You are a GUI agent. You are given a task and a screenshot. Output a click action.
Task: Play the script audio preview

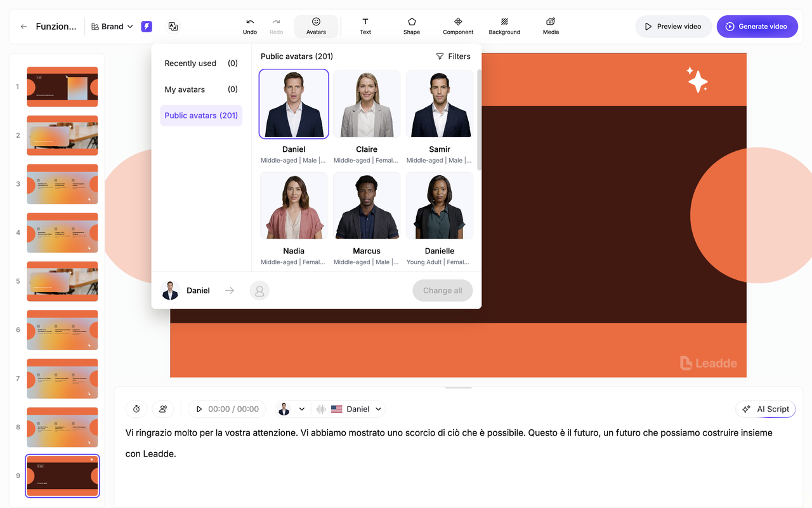[x=199, y=409]
